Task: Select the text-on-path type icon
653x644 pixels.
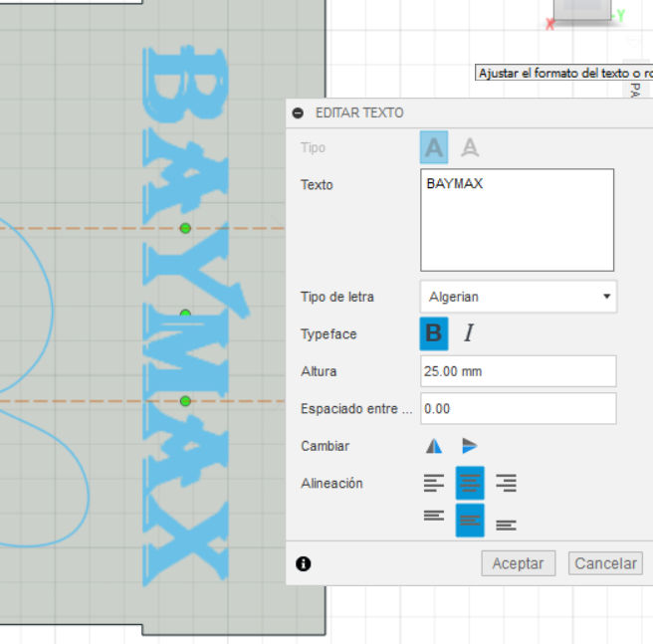Action: 470,147
